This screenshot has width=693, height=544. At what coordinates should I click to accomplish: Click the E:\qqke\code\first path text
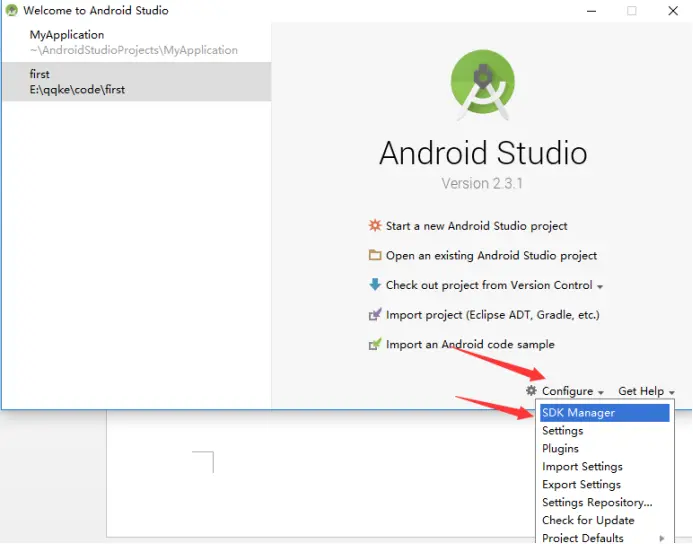pos(77,90)
